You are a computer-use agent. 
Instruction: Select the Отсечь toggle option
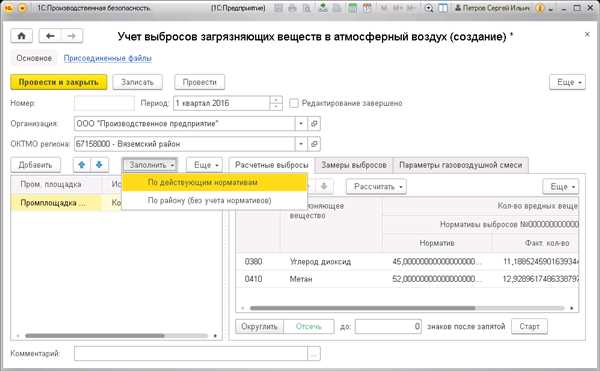coord(309,326)
